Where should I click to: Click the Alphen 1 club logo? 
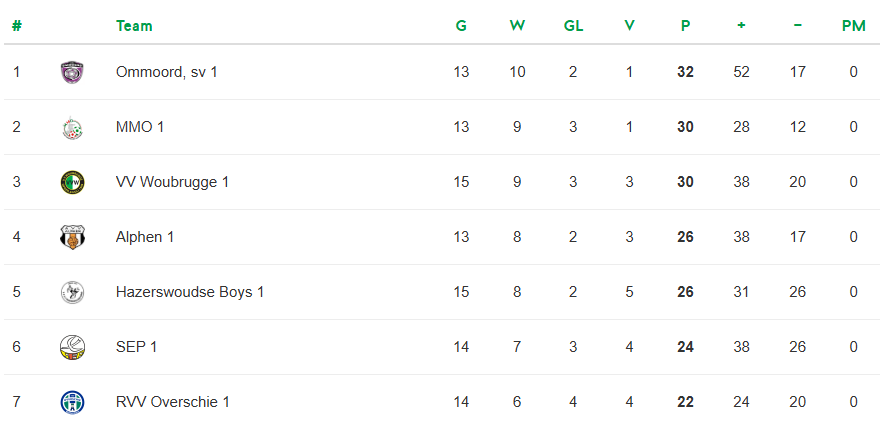click(x=72, y=237)
